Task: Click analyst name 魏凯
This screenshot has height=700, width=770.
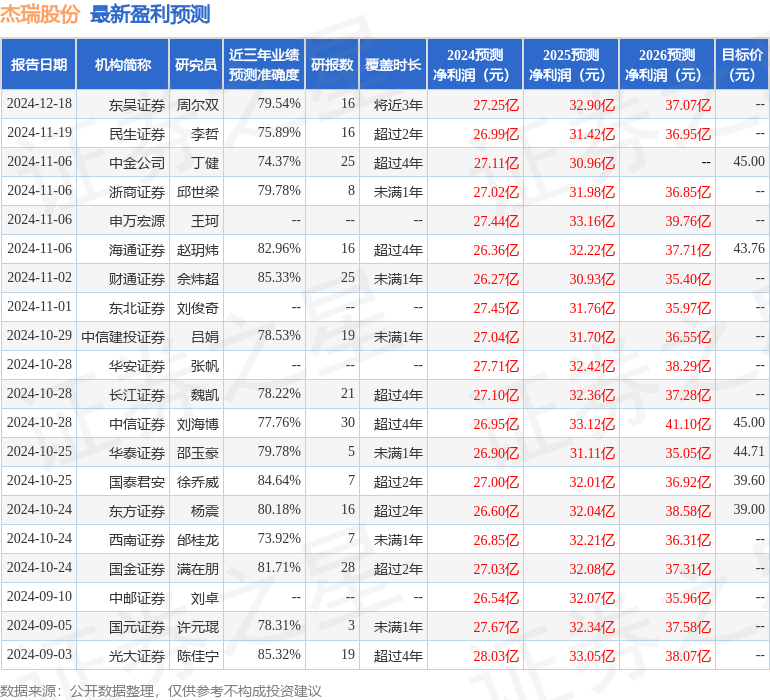Action: coord(205,395)
